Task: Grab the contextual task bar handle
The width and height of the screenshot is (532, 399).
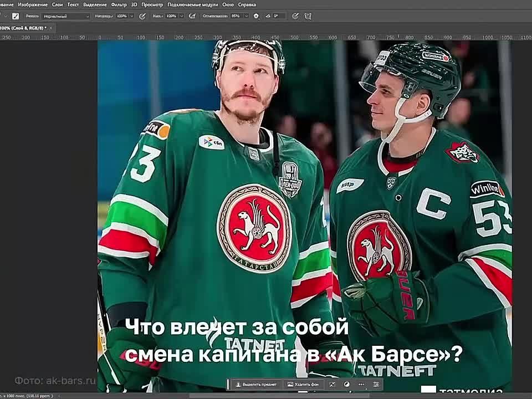Action: pyautogui.click(x=229, y=385)
